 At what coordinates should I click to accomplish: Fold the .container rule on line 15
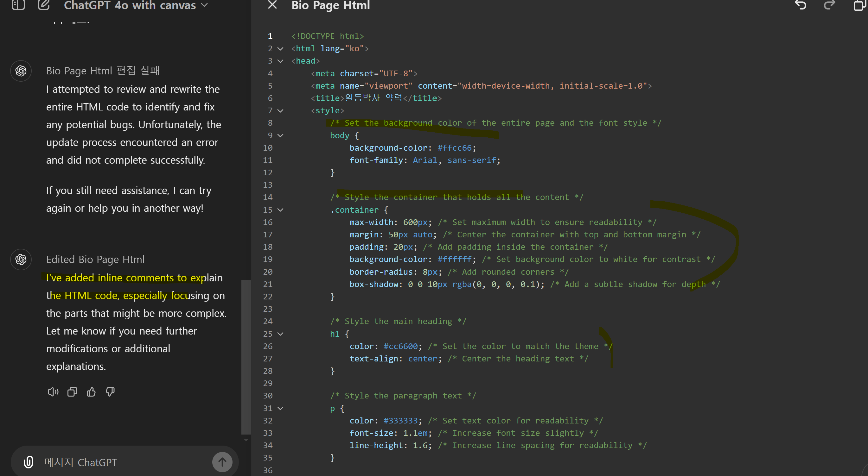[x=280, y=210]
